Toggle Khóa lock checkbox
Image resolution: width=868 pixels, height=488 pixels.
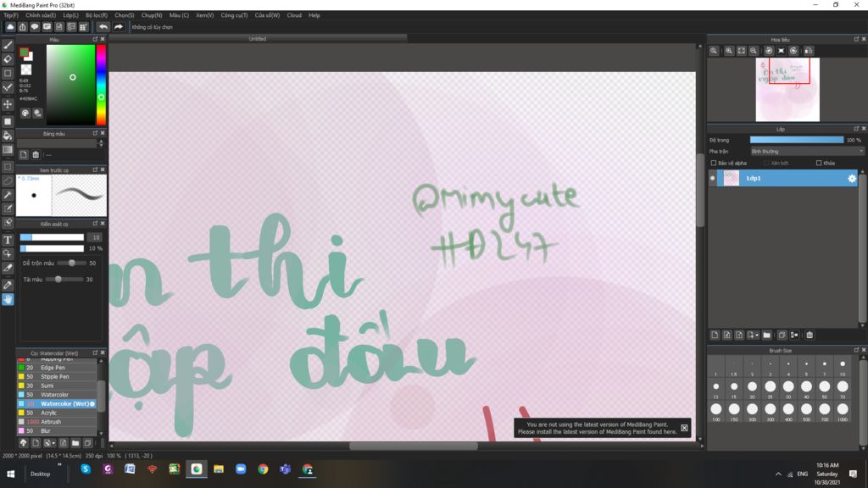819,164
